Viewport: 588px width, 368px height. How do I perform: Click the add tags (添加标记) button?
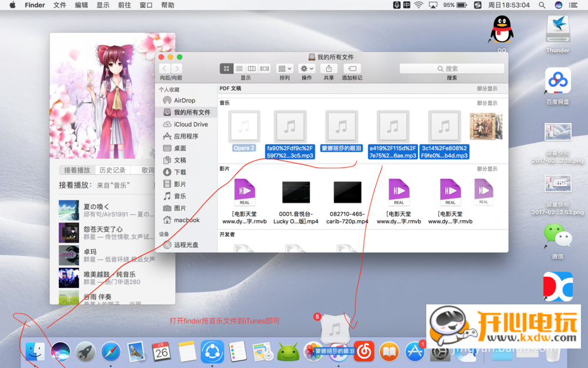pyautogui.click(x=352, y=69)
